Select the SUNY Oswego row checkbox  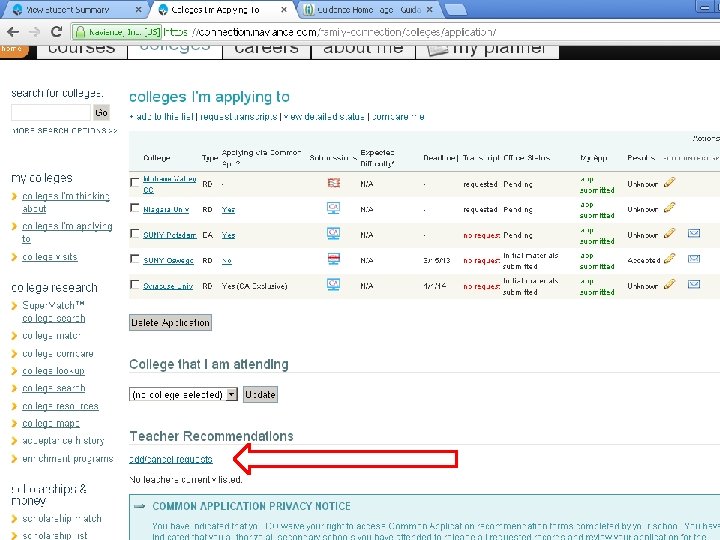(135, 259)
